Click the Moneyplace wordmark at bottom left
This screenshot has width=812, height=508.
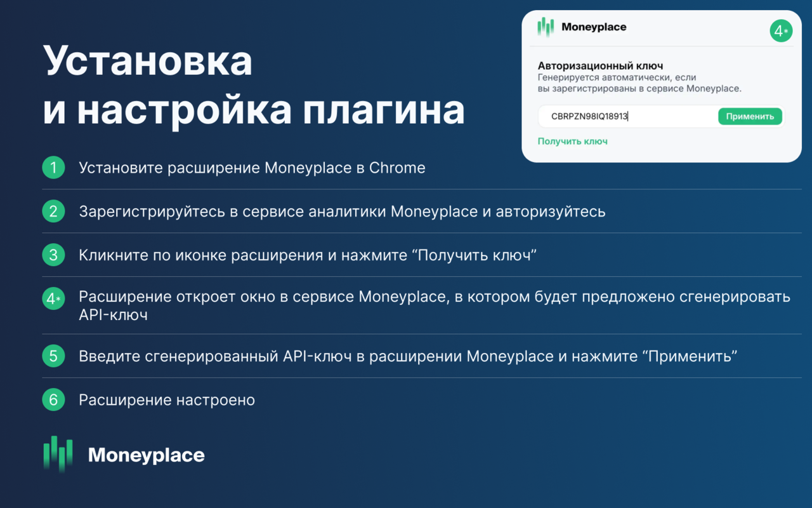click(147, 455)
